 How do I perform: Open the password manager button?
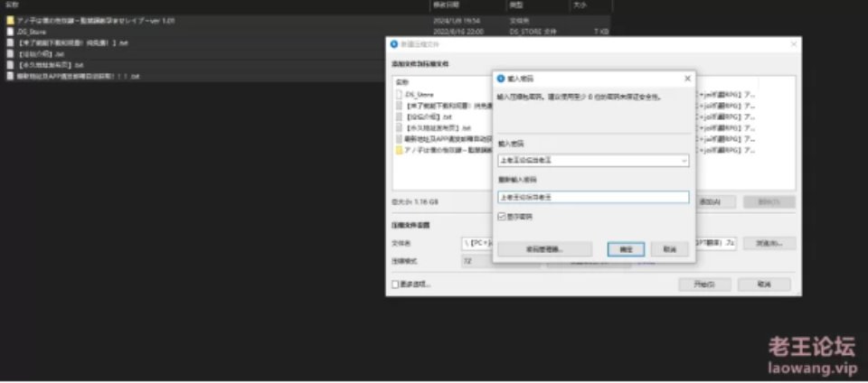coord(544,249)
